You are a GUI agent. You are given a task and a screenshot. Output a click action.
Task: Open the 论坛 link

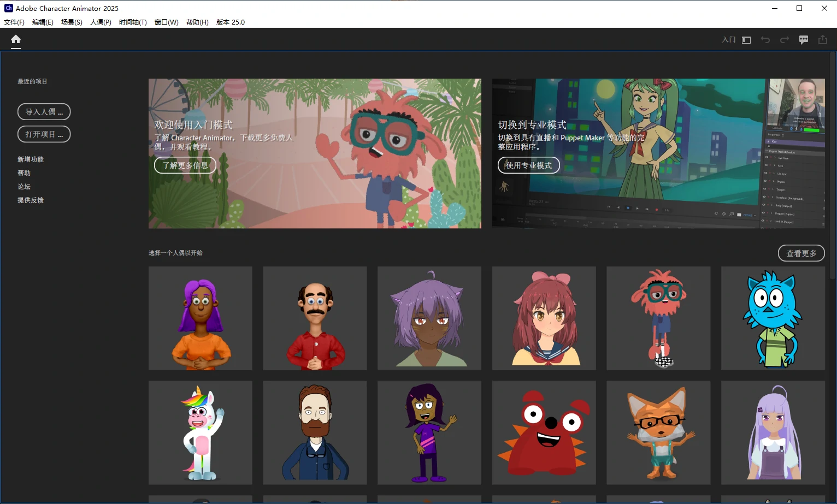tap(24, 186)
